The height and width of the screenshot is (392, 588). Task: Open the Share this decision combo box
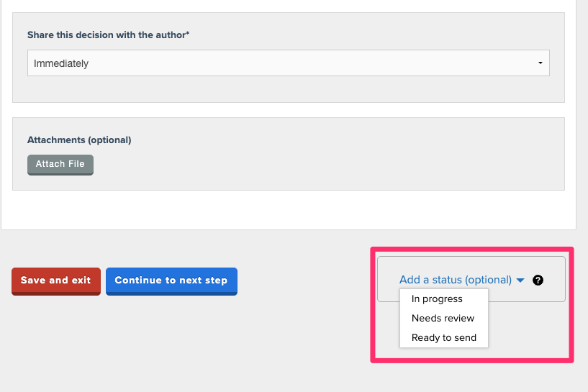click(288, 63)
